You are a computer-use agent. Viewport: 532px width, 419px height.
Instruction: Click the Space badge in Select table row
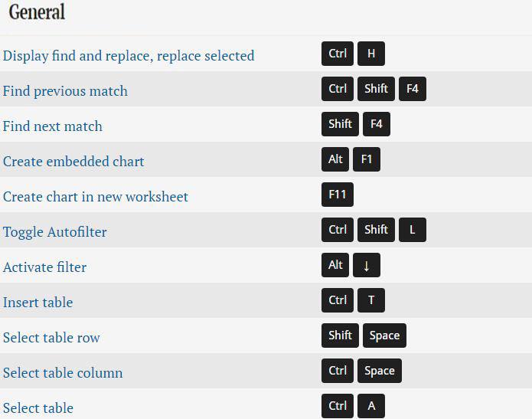384,336
